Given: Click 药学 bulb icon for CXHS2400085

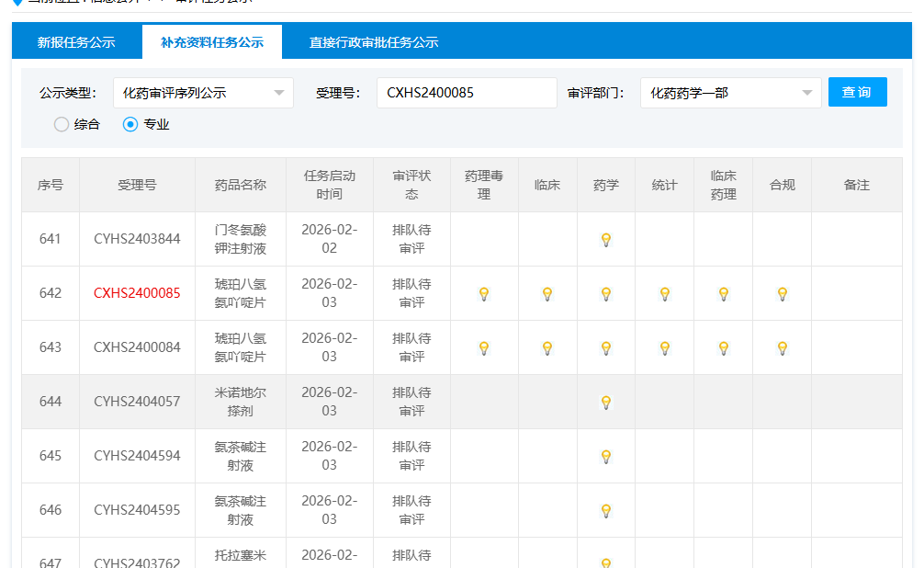Looking at the screenshot, I should tap(606, 294).
